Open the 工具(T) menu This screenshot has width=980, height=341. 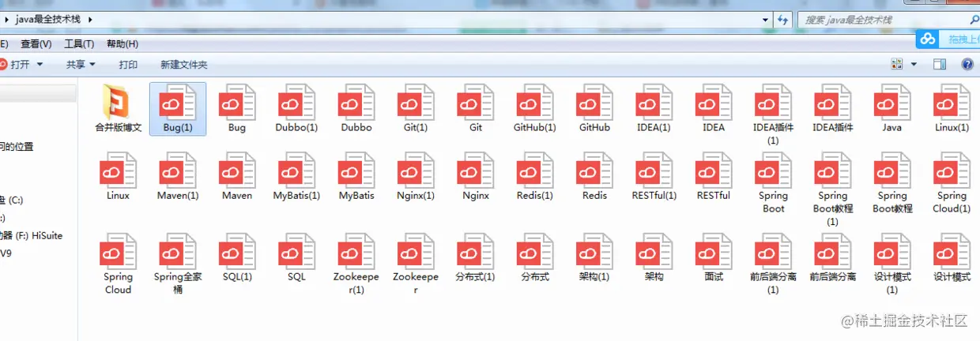[x=79, y=44]
